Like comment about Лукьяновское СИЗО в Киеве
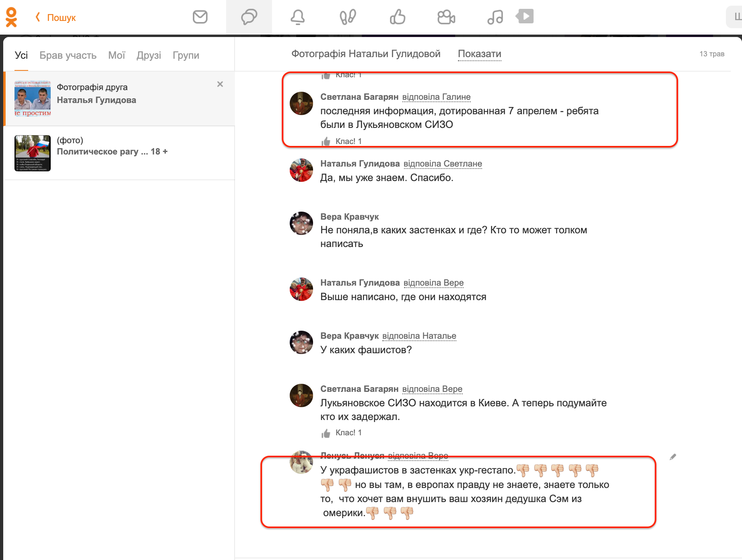The image size is (742, 560). point(326,433)
